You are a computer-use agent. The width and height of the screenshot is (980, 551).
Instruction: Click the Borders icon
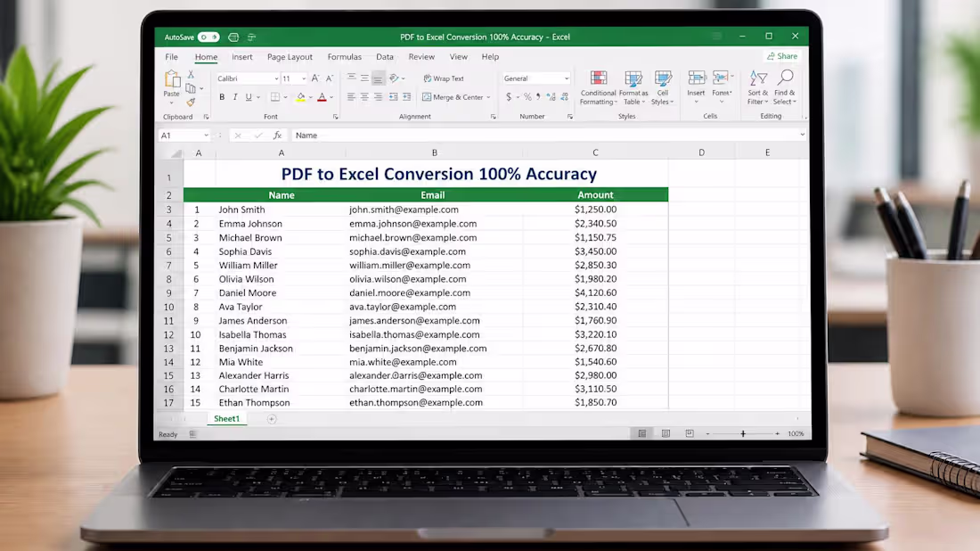(275, 97)
